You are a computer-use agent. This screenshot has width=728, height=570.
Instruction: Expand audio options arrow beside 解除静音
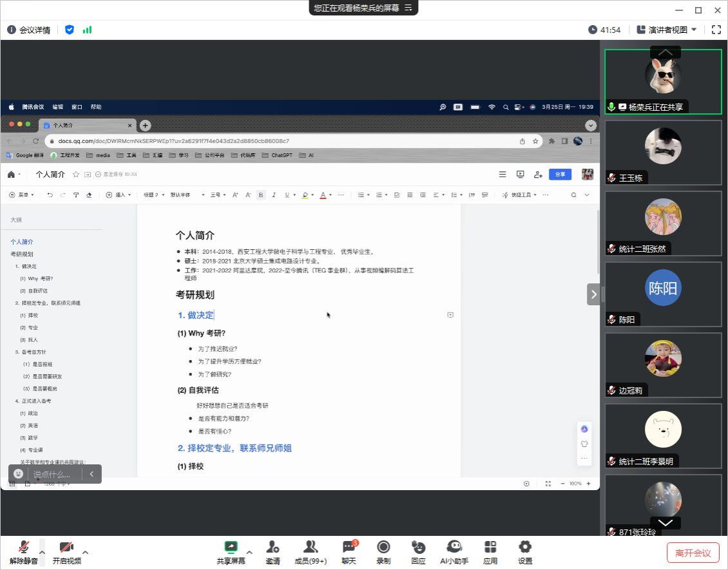pos(43,552)
